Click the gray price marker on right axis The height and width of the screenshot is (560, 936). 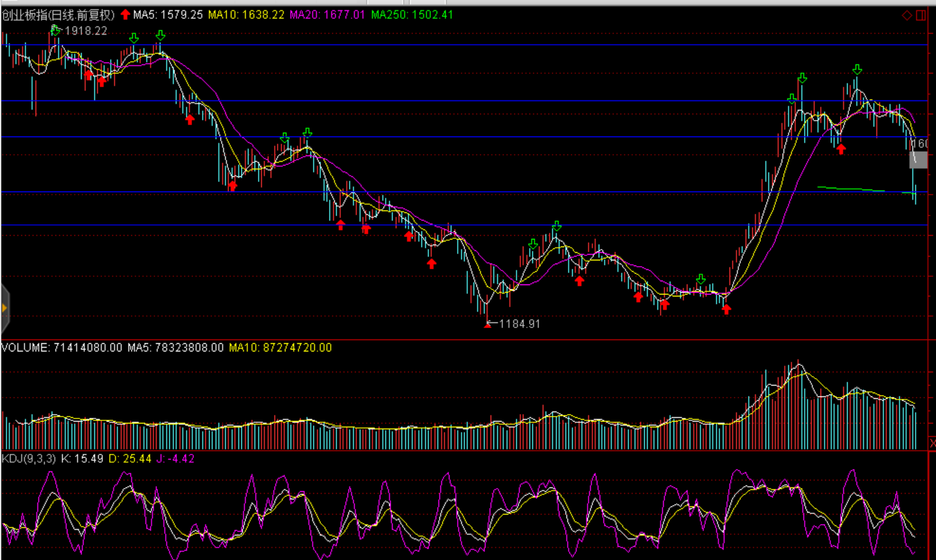(918, 159)
